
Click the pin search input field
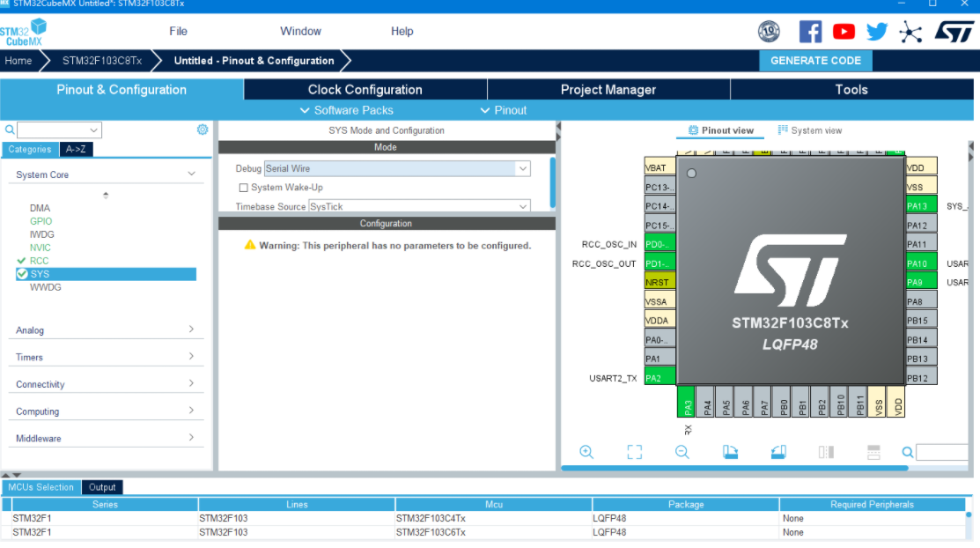(x=942, y=452)
